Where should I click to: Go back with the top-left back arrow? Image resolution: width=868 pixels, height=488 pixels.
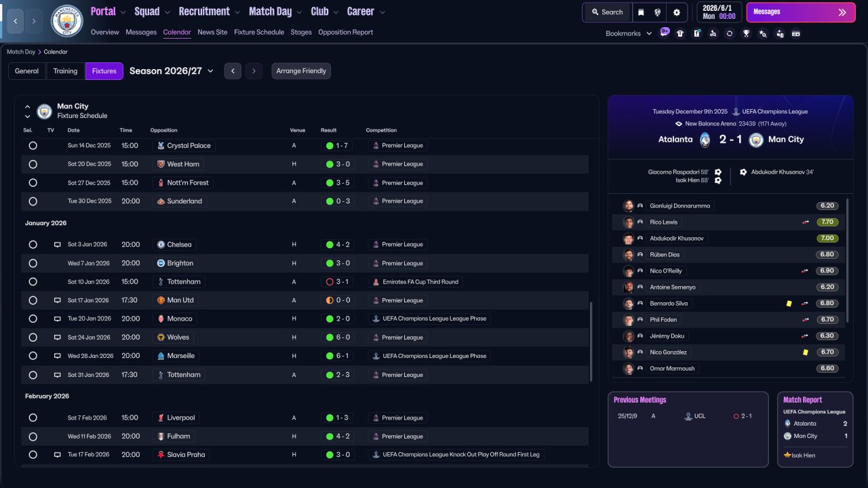tap(15, 21)
